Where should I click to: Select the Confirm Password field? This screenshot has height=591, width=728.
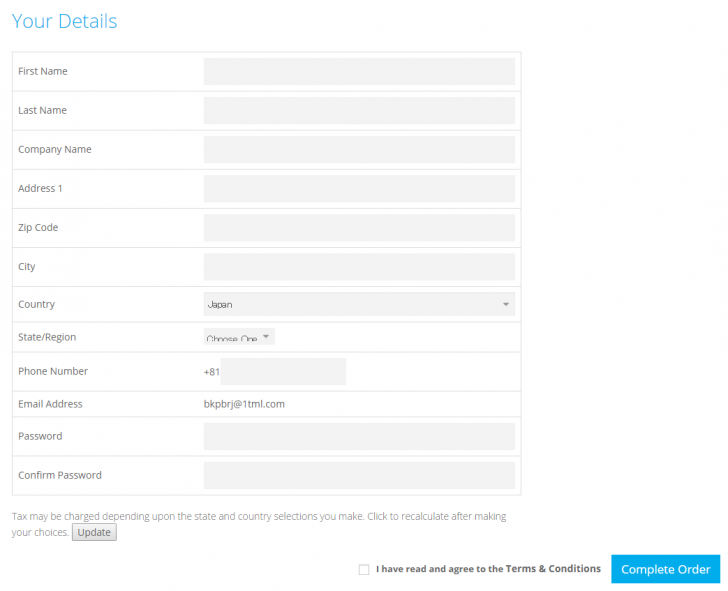click(x=359, y=475)
